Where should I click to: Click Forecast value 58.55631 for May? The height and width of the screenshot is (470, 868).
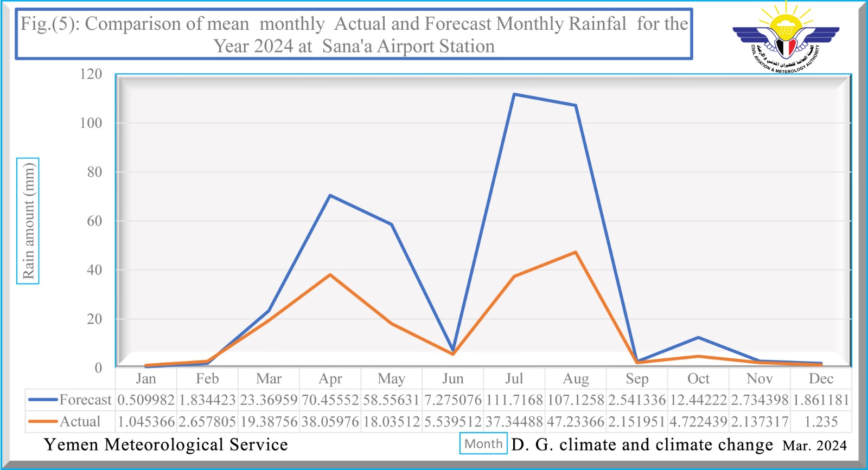click(x=391, y=400)
